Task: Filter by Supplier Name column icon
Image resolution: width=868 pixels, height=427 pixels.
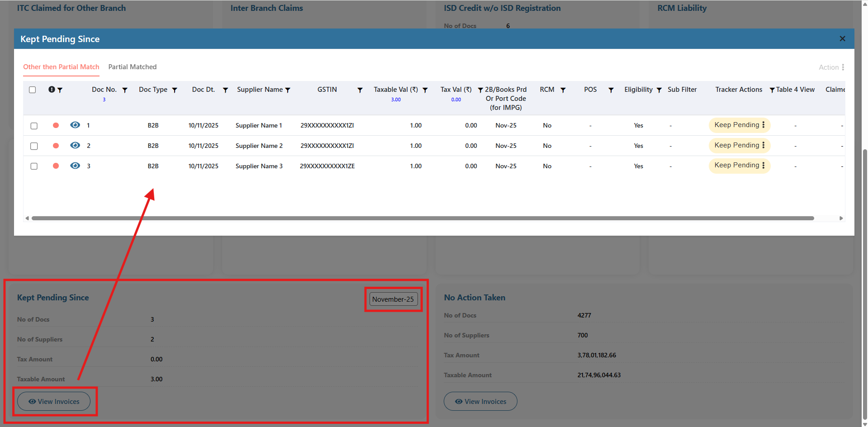Action: pyautogui.click(x=288, y=90)
